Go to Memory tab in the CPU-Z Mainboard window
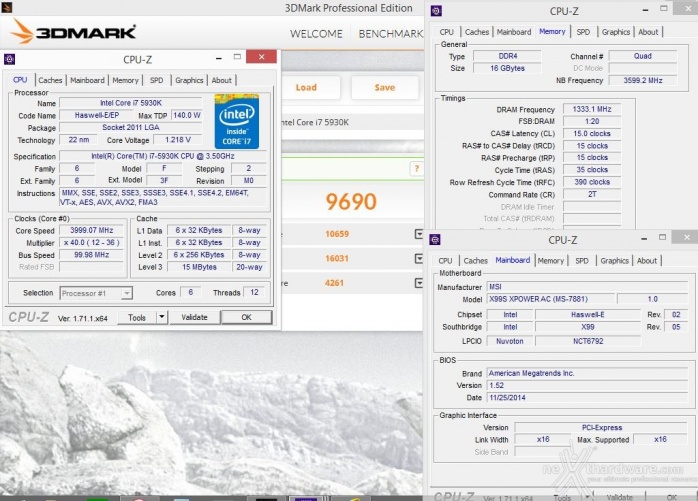698x501 pixels. tap(551, 261)
